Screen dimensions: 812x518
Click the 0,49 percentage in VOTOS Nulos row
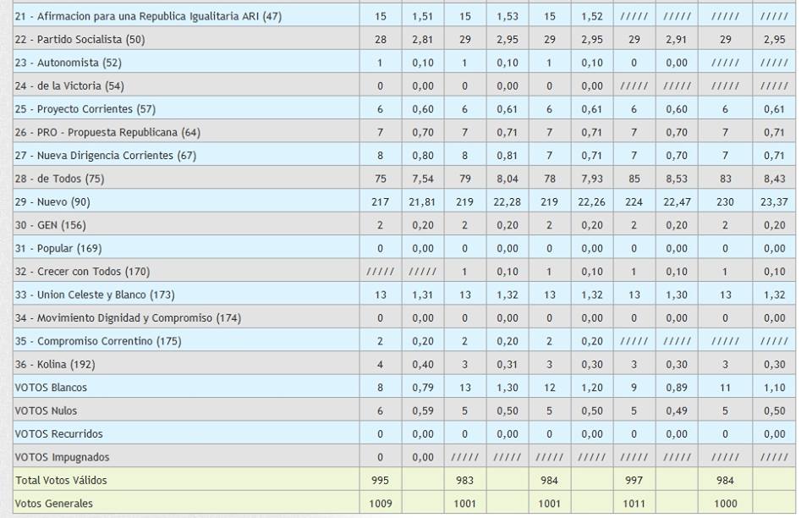coord(677,411)
